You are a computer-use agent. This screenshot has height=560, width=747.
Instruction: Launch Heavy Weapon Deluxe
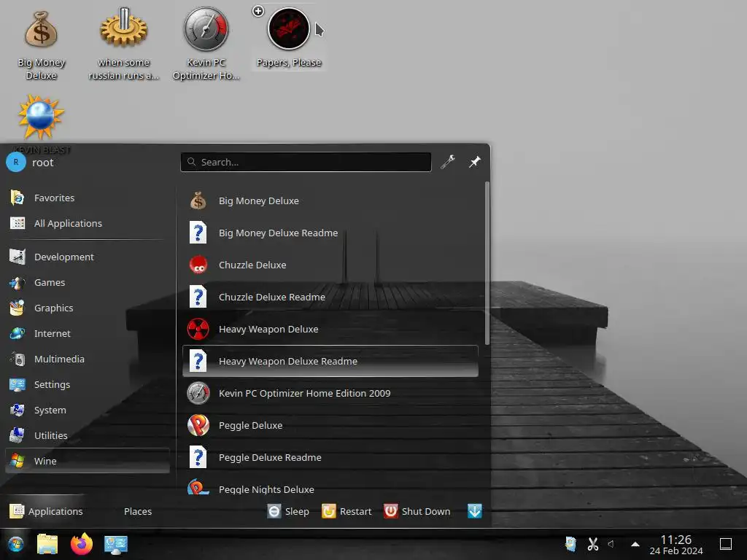tap(330, 329)
